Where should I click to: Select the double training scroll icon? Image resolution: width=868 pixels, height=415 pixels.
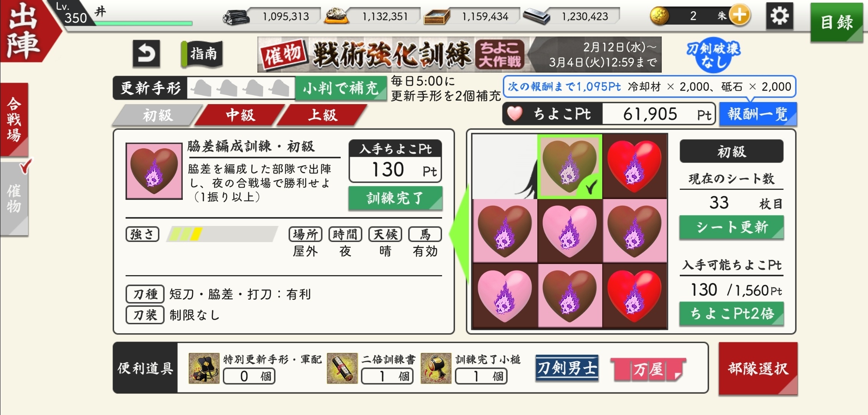(x=342, y=369)
